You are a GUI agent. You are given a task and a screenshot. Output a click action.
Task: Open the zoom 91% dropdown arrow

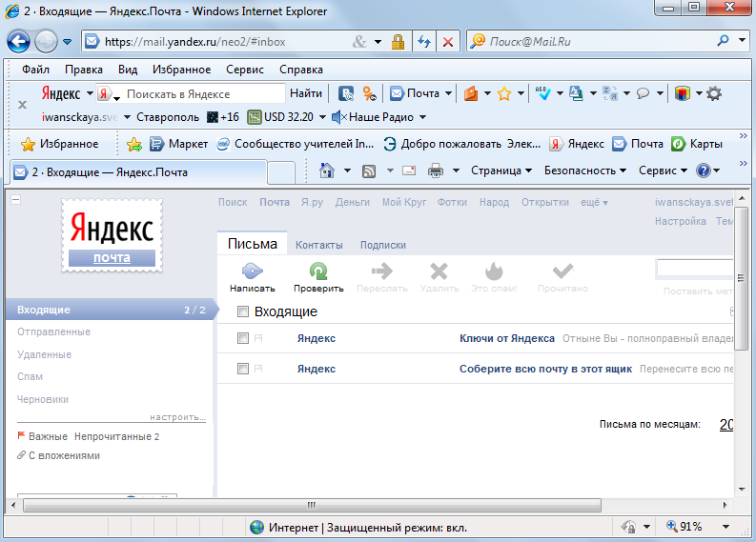pos(725,527)
